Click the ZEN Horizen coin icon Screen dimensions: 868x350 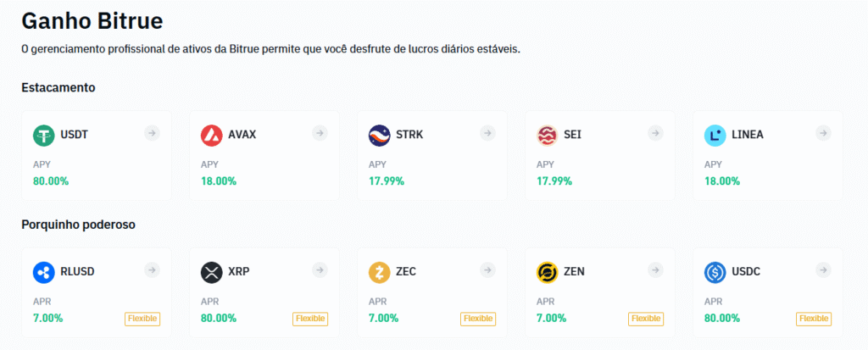pyautogui.click(x=547, y=272)
